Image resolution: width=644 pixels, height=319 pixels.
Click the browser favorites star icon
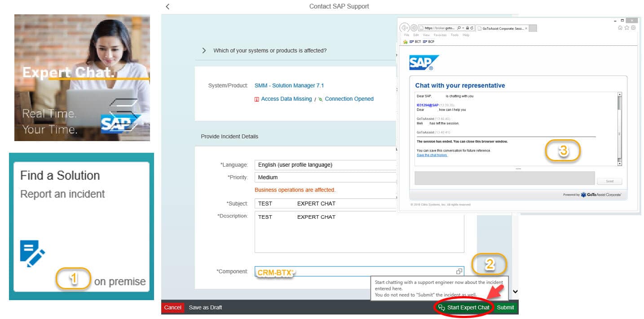click(x=626, y=28)
